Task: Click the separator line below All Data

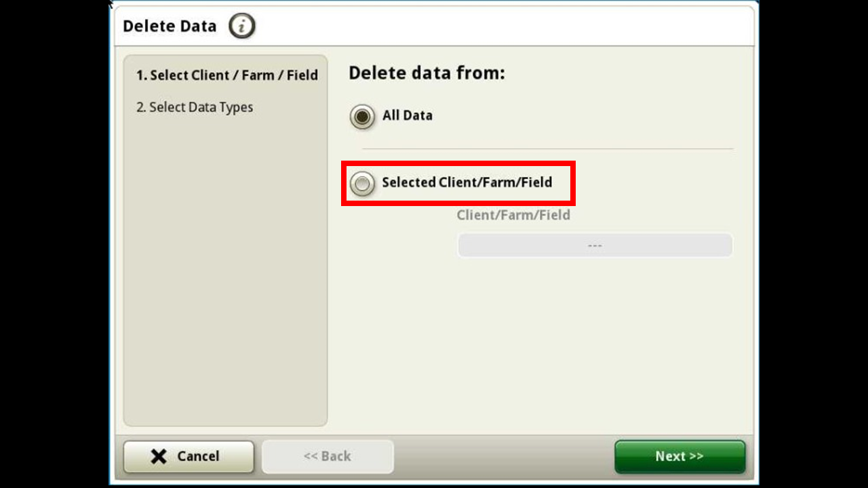Action: point(547,148)
